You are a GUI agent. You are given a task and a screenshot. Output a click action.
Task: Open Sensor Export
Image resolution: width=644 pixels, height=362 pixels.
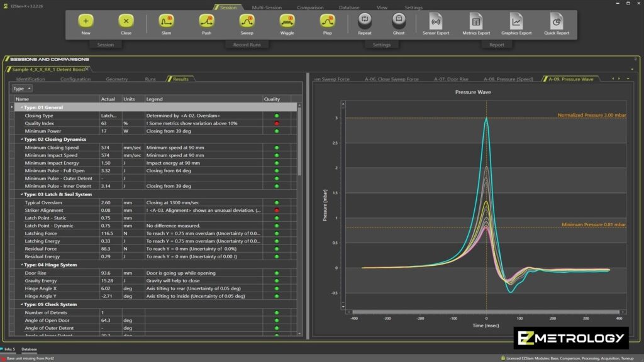436,21
